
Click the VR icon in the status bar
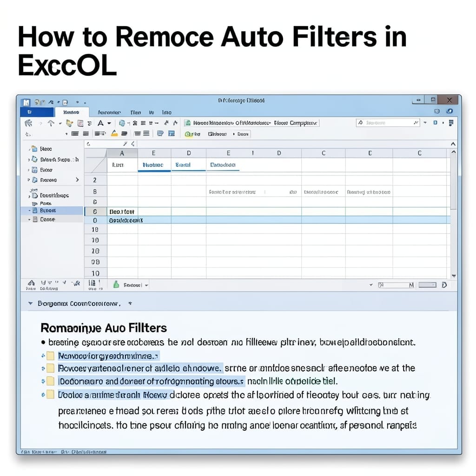click(76, 283)
